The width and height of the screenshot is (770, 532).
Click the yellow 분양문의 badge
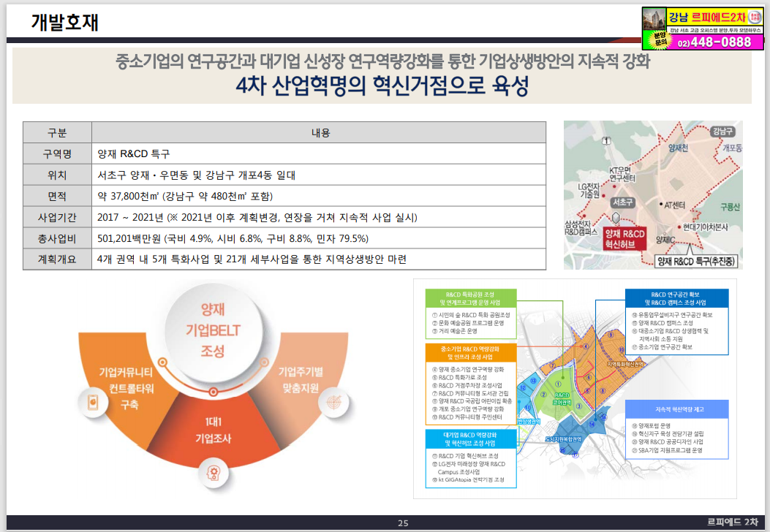point(660,39)
